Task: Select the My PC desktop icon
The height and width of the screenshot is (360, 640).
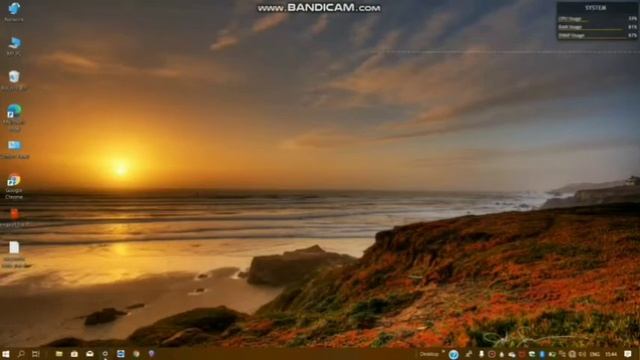Action: point(14,46)
